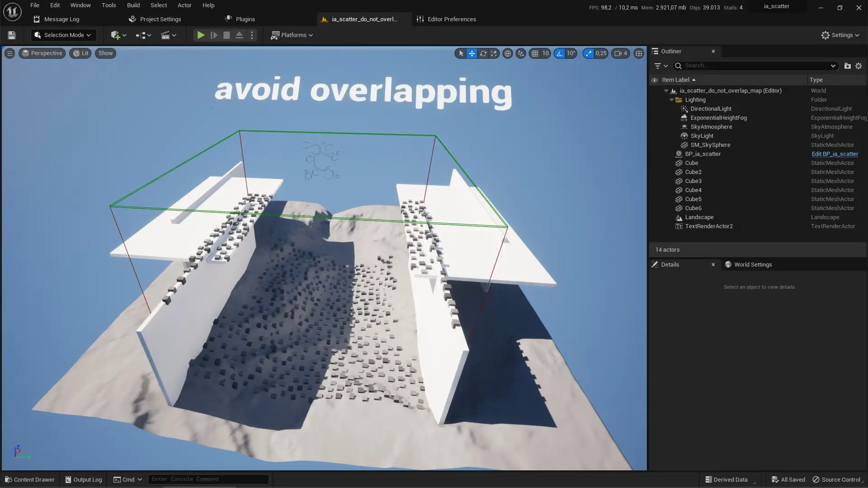
Task: Toggle world/local coordinate space globe icon
Action: pos(508,53)
